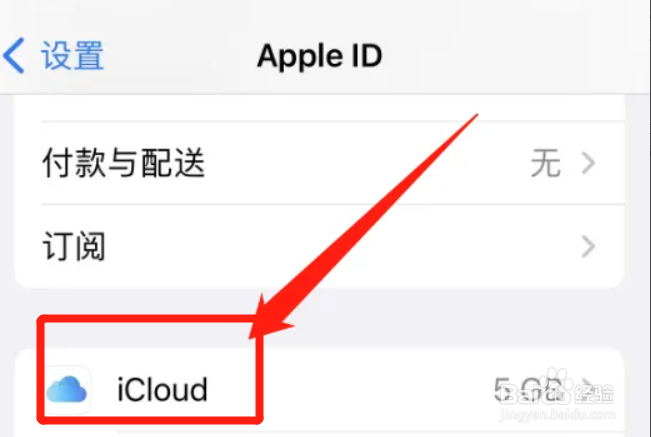Open the 付款与配送 settings row
Viewport: 651px width, 437px height.
point(320,163)
